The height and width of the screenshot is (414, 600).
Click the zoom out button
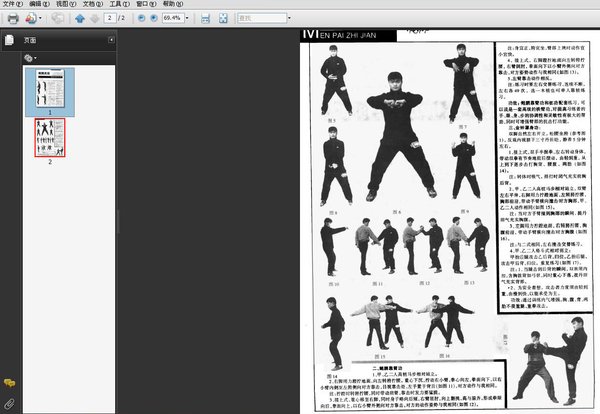click(139, 18)
